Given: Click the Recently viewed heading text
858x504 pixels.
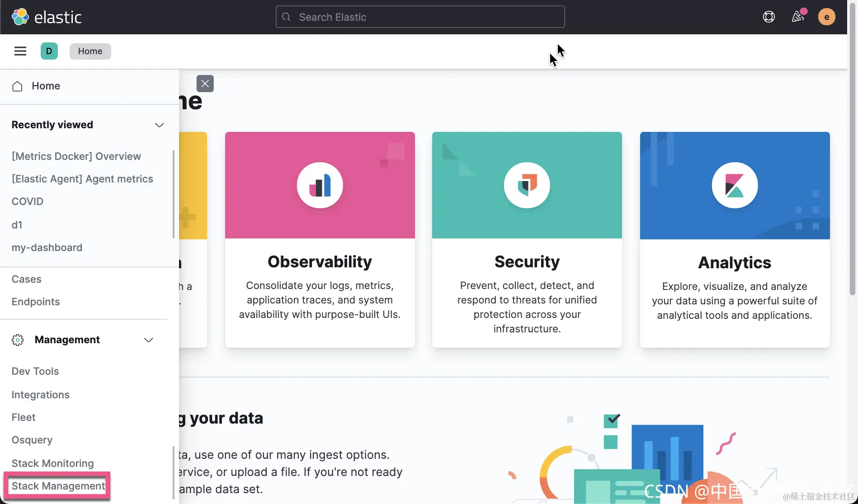Looking at the screenshot, I should [52, 125].
